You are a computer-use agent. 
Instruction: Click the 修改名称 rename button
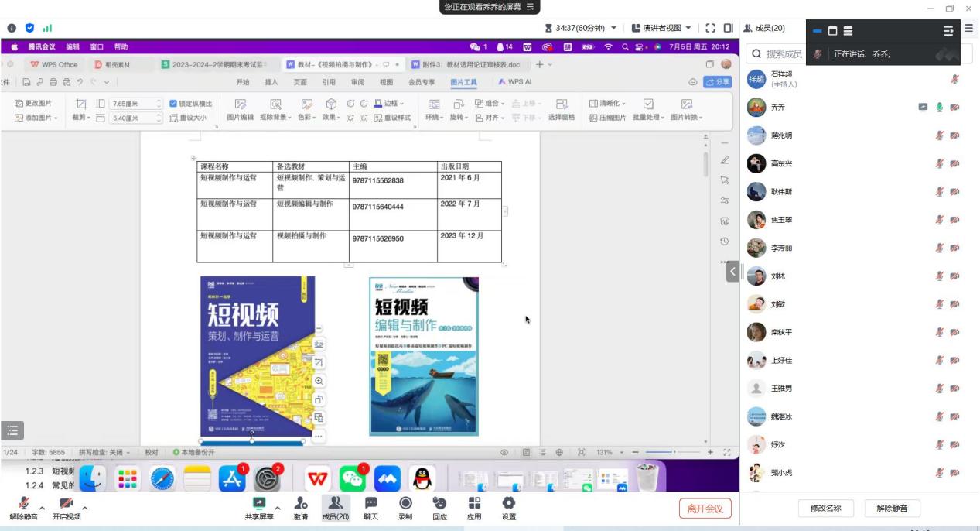[x=825, y=509]
